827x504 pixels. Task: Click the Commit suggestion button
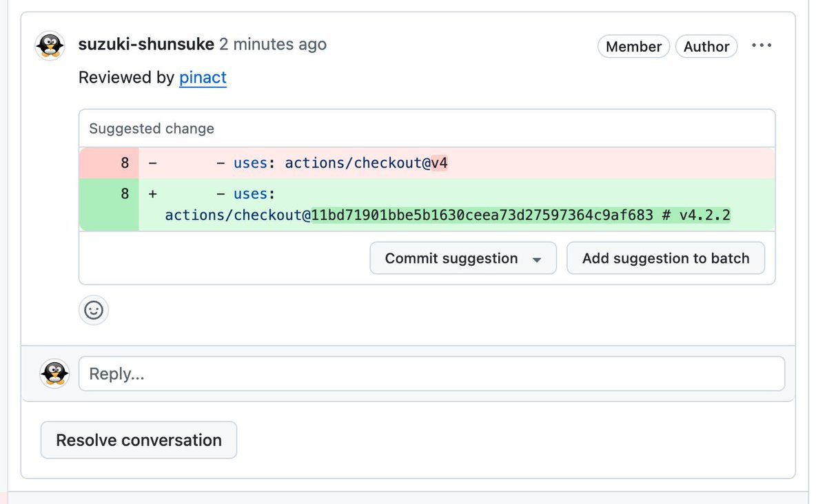[x=451, y=258]
